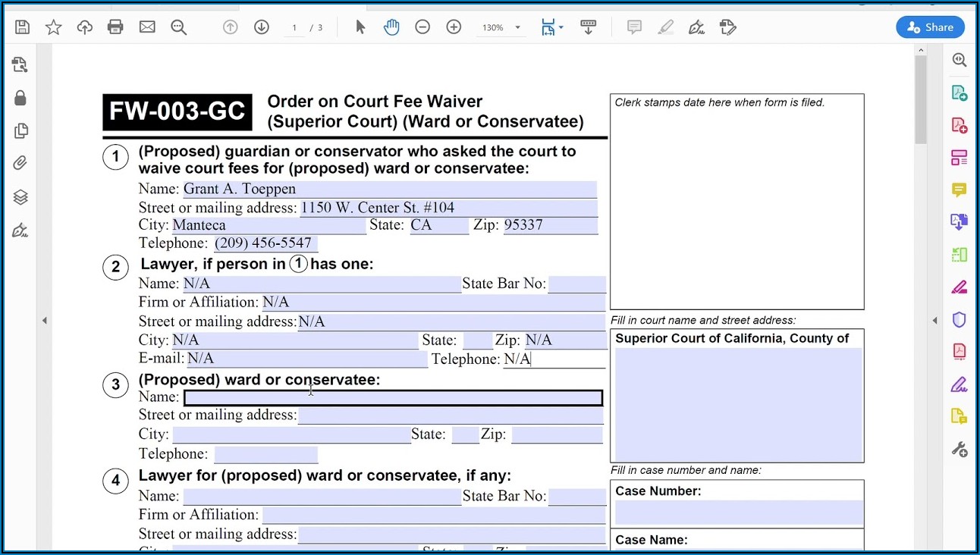Click the ward Name input field

(x=393, y=398)
